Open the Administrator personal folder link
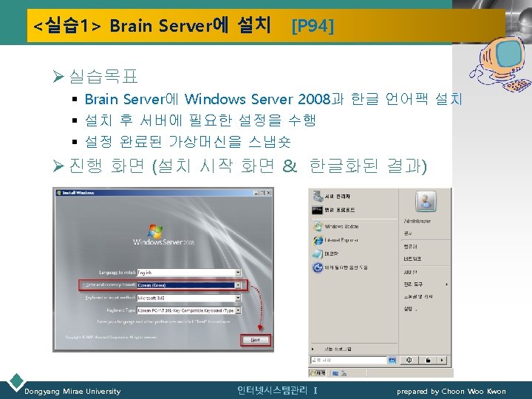 pyautogui.click(x=417, y=221)
